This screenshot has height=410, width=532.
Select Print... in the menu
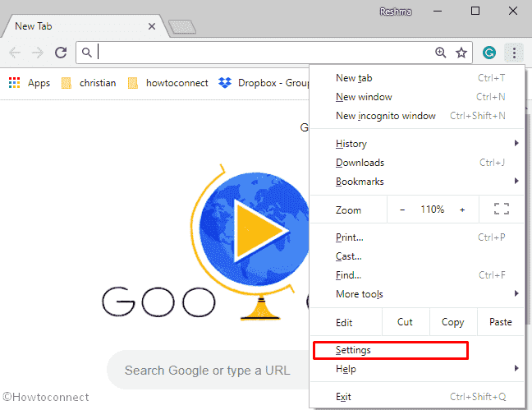point(417,237)
